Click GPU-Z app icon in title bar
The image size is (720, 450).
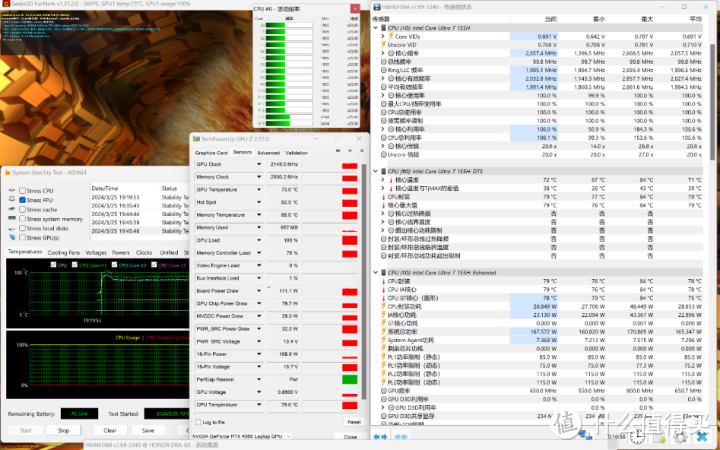point(196,139)
